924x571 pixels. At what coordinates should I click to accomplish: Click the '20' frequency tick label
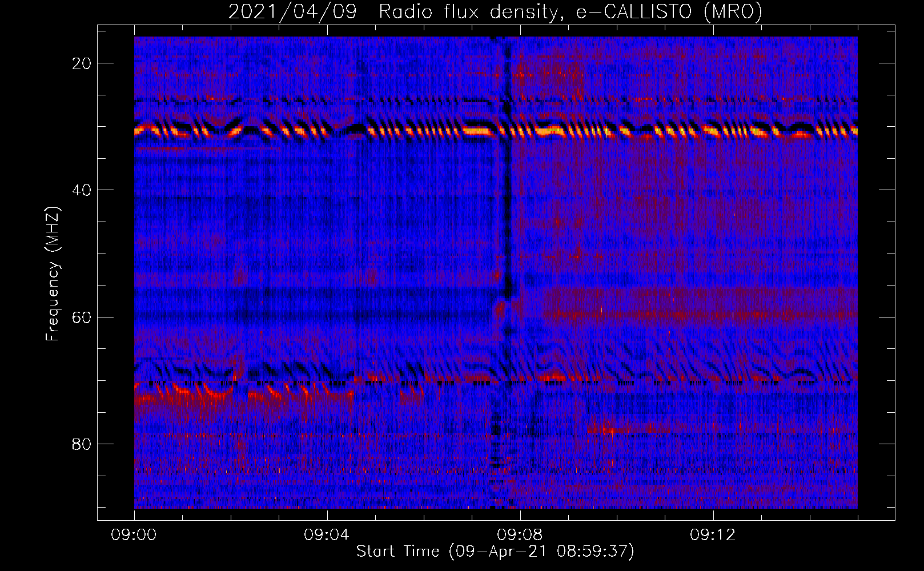point(82,63)
